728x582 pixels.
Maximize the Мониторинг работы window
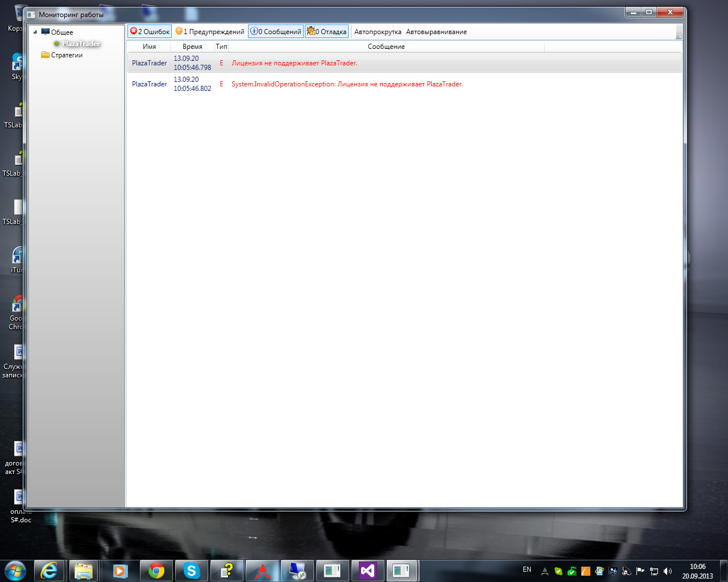(649, 12)
